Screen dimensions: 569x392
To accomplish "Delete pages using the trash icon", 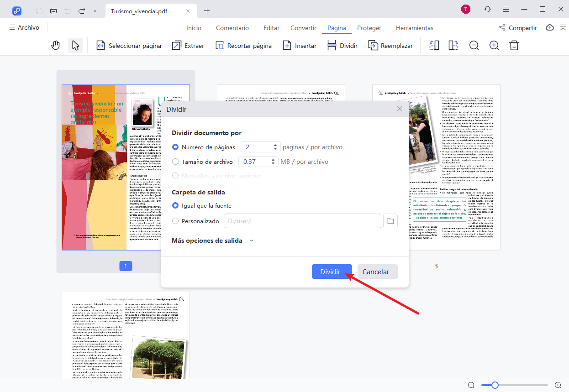I will [514, 45].
